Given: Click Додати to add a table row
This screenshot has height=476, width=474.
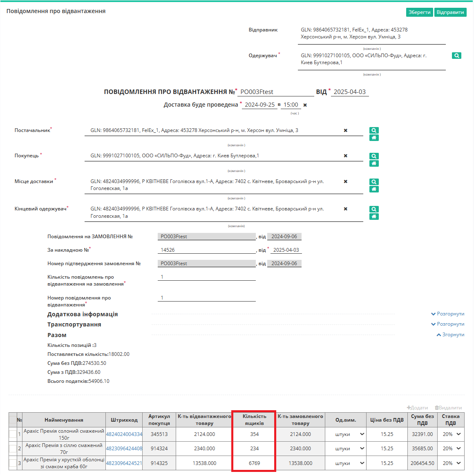Looking at the screenshot, I should [417, 408].
